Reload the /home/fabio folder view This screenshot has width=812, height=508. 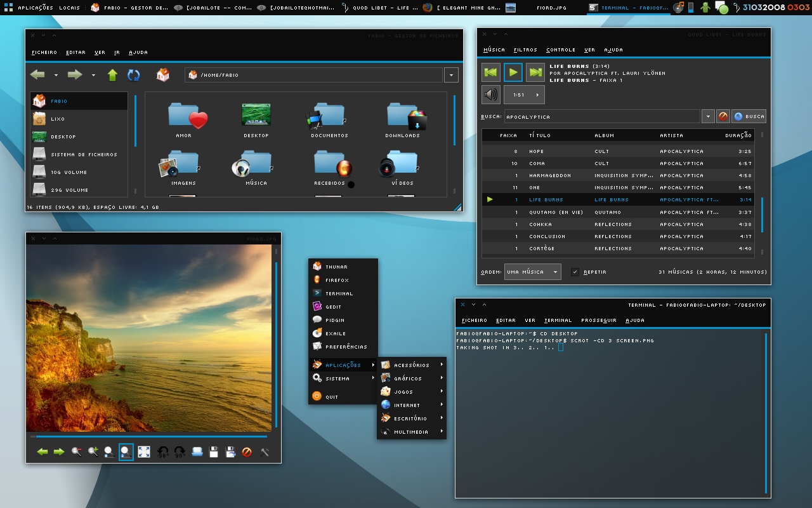pos(134,75)
